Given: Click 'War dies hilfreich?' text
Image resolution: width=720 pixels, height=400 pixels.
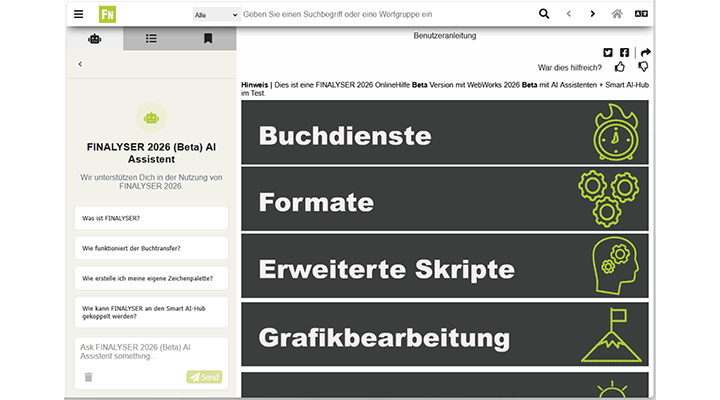Looking at the screenshot, I should pos(569,68).
